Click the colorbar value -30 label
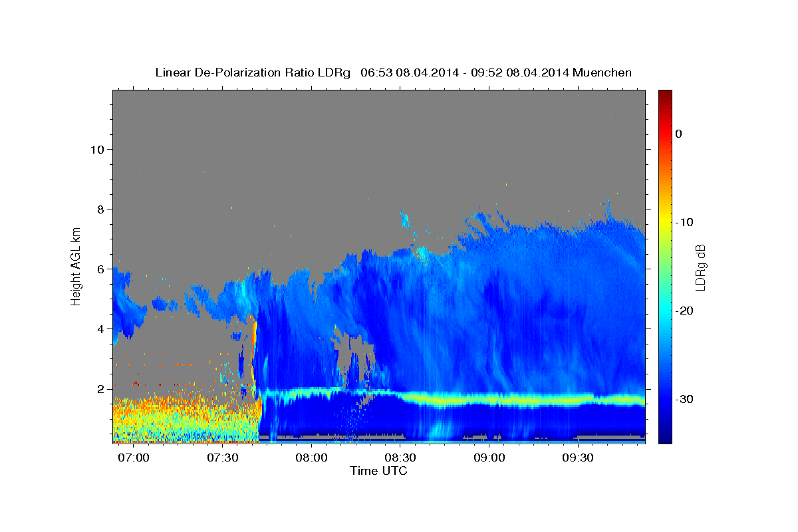This screenshot has width=798, height=532. (x=685, y=399)
